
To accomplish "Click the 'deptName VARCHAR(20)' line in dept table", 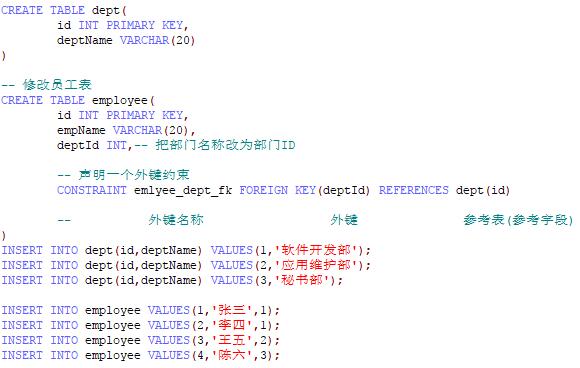I will click(x=126, y=40).
